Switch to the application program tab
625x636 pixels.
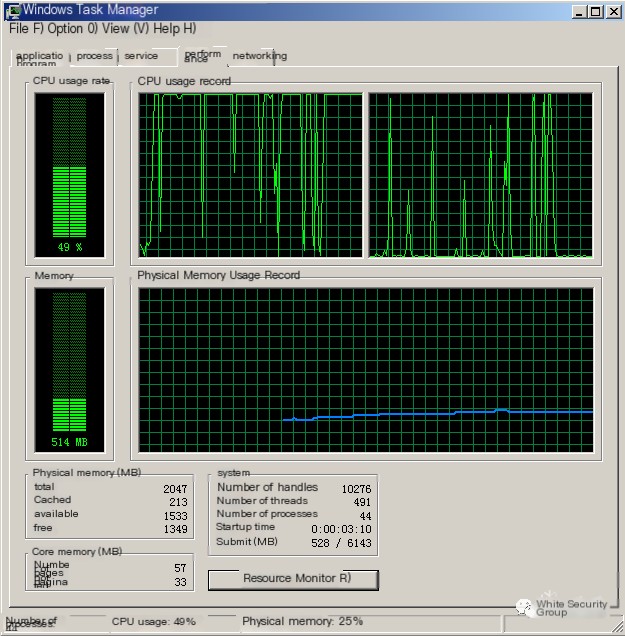(40, 57)
